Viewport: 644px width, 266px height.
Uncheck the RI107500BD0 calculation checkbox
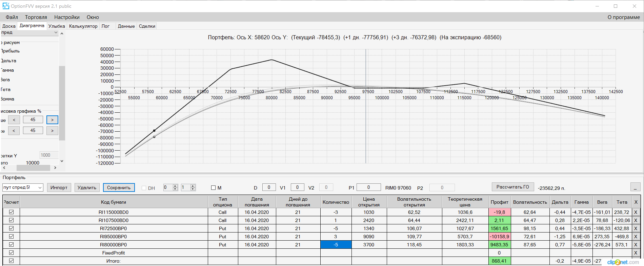12,220
